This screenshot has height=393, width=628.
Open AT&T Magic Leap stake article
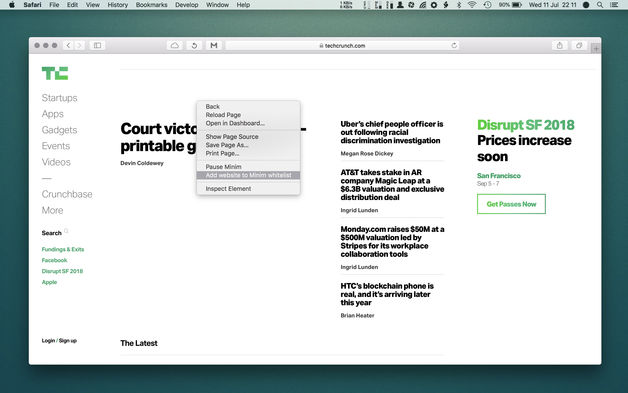point(392,185)
